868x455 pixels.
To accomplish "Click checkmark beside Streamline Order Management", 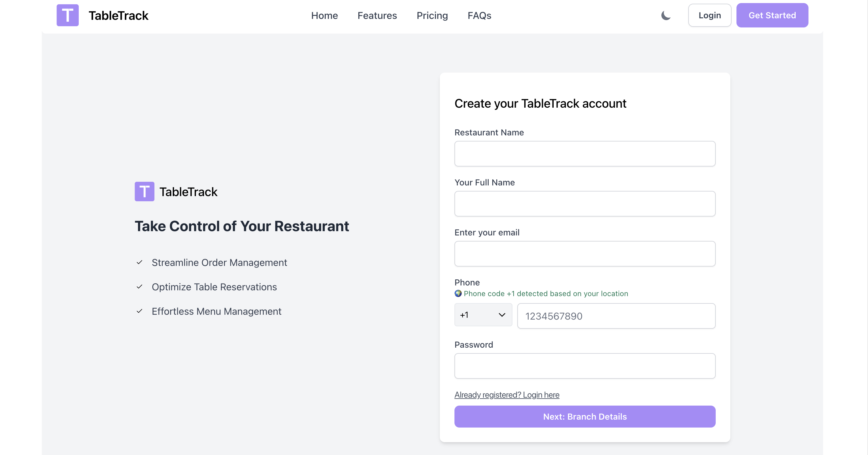I will click(139, 262).
